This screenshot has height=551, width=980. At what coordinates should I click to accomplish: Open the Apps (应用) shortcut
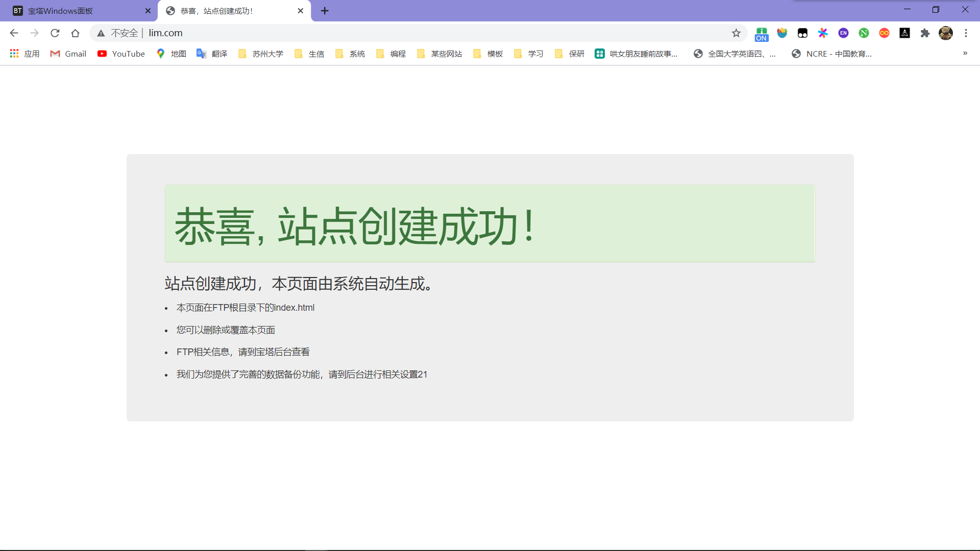click(x=24, y=54)
